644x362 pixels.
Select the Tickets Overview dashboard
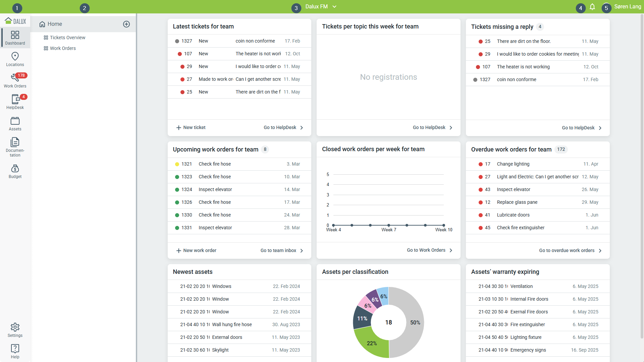67,38
